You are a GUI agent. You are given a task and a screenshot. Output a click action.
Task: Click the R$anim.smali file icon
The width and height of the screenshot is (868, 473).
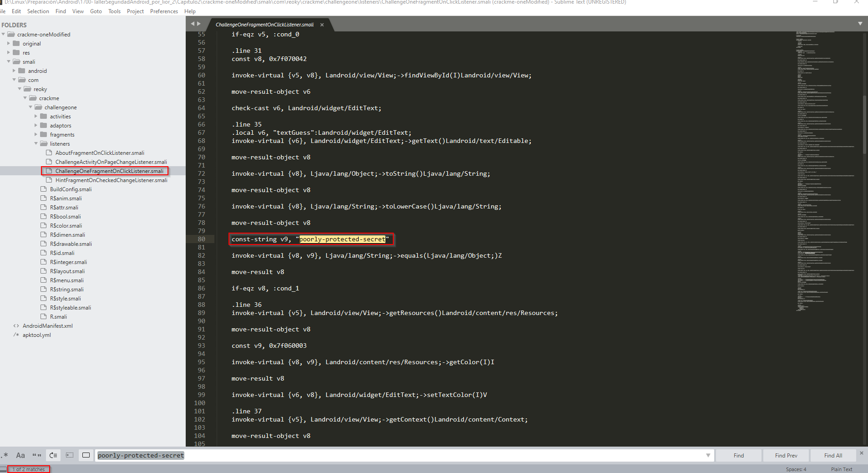coord(44,198)
